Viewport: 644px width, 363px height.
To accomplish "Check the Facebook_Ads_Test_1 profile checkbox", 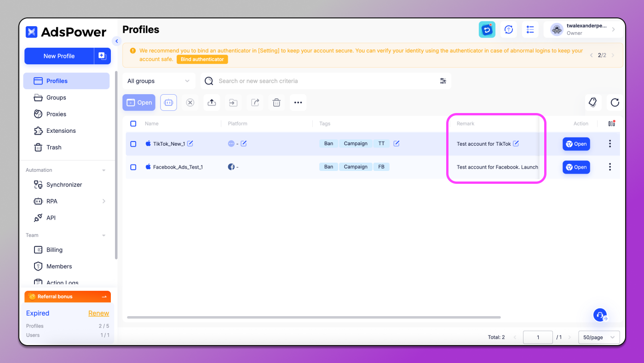I will [x=133, y=167].
